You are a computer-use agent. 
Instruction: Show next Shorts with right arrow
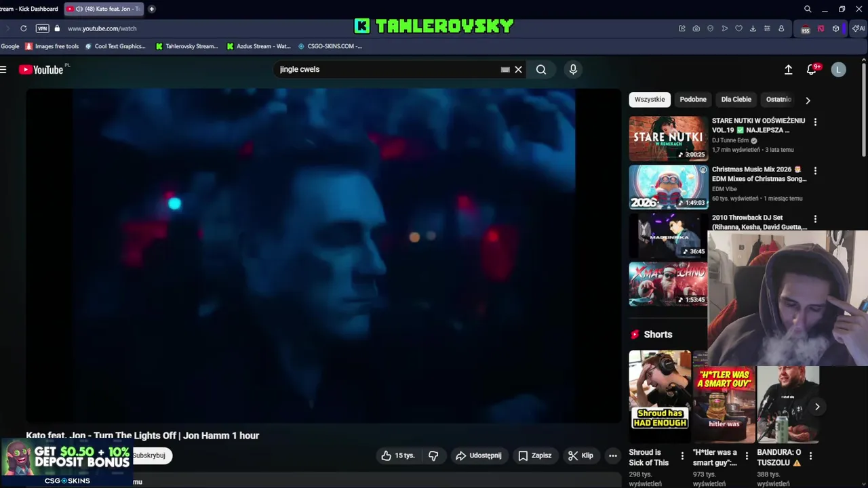pyautogui.click(x=817, y=407)
